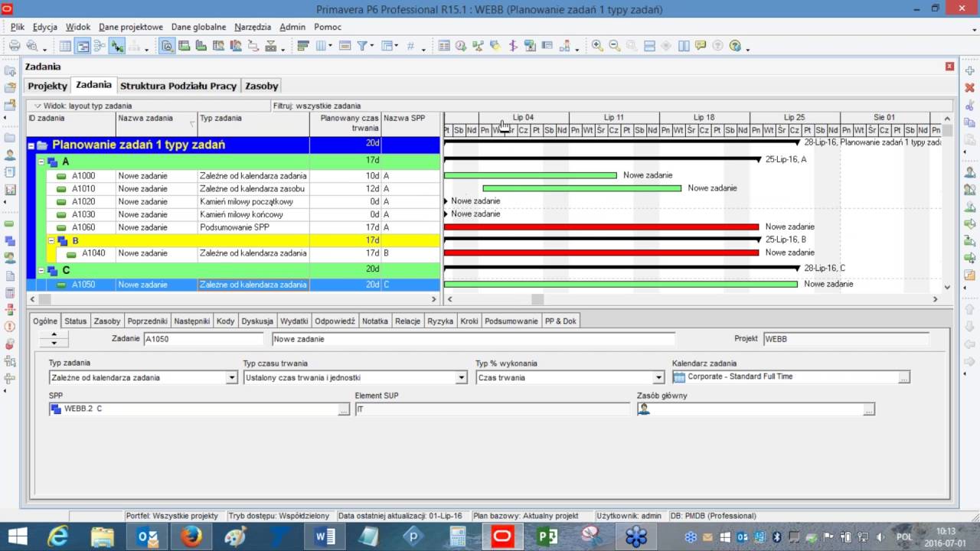Click the SPP browse ellipsis button
This screenshot has height=551, width=980.
344,409
